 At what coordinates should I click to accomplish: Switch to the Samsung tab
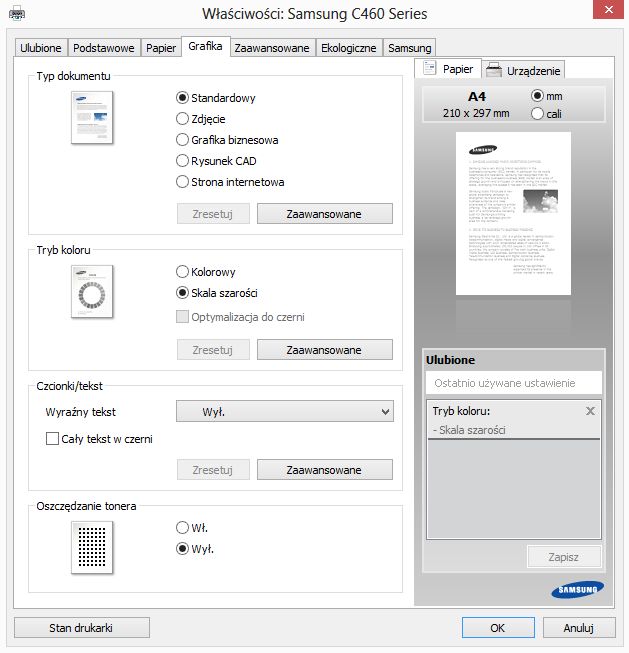coord(409,48)
